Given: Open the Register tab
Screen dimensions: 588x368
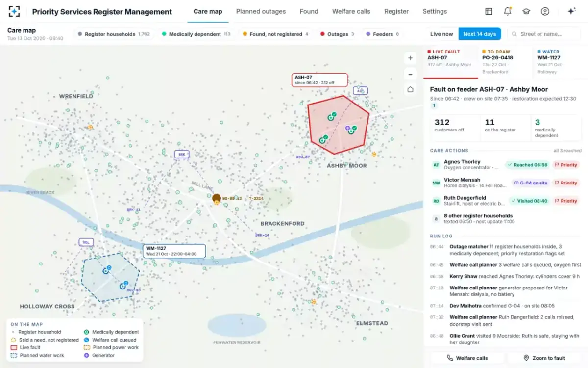Looking at the screenshot, I should pyautogui.click(x=396, y=11).
